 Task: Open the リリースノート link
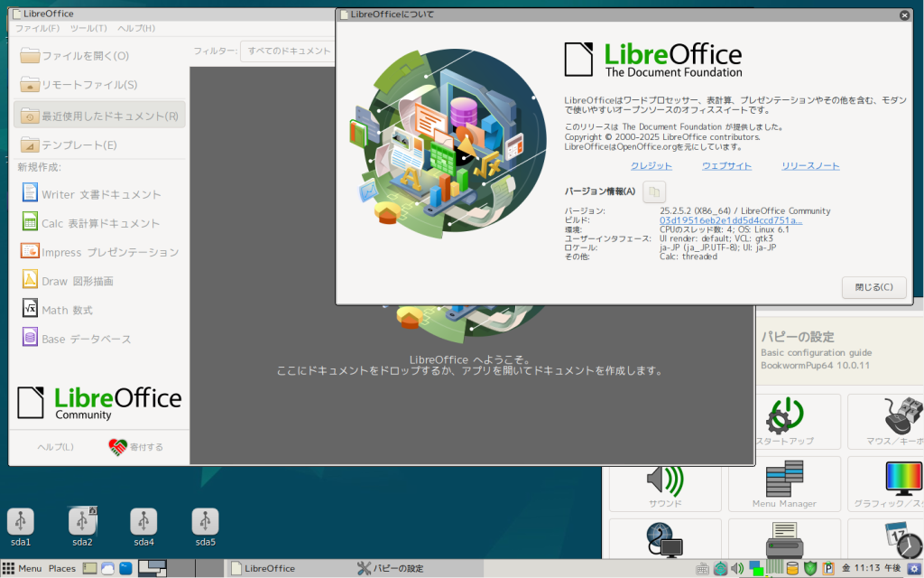810,166
